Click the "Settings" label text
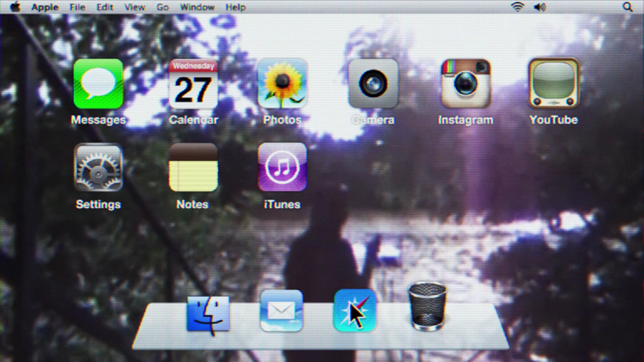 98,204
